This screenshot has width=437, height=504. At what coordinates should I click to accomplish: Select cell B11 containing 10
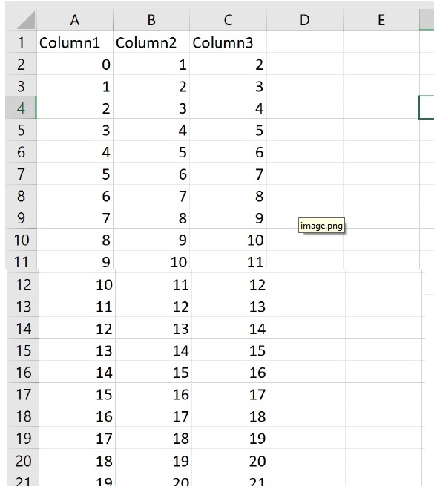151,261
